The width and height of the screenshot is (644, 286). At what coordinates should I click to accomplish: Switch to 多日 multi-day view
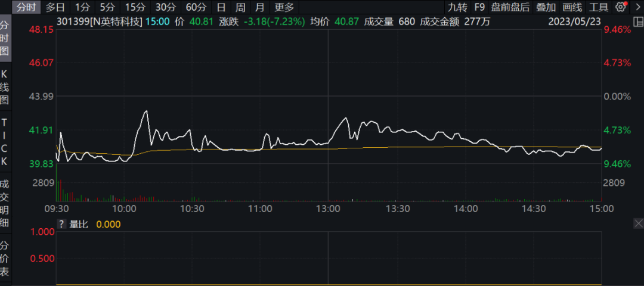click(55, 7)
